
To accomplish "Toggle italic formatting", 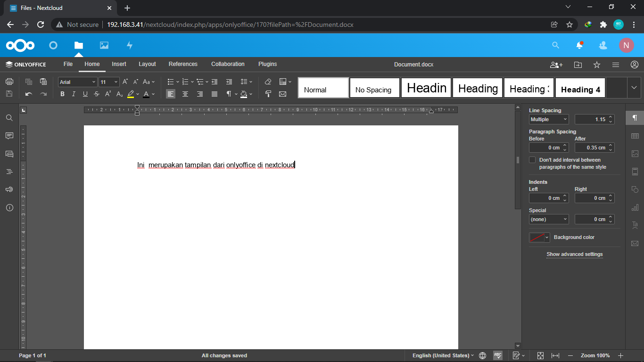I will (x=74, y=94).
